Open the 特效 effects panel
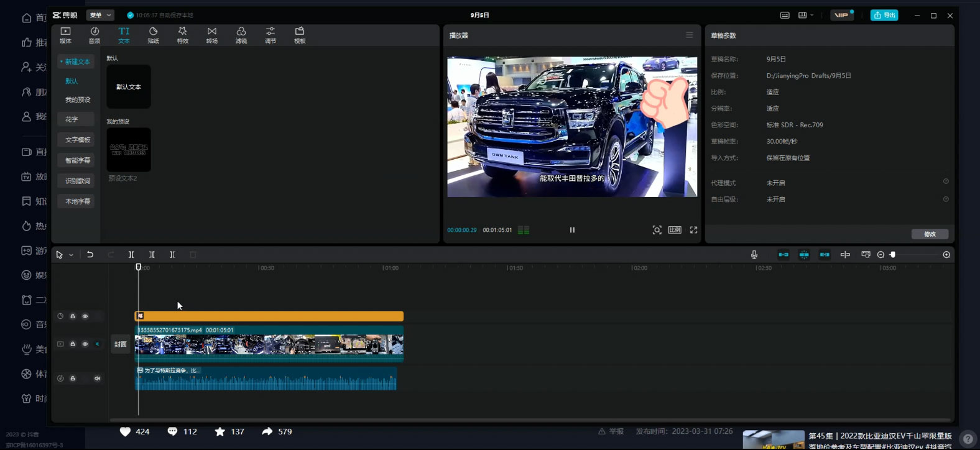The image size is (980, 450). tap(182, 35)
